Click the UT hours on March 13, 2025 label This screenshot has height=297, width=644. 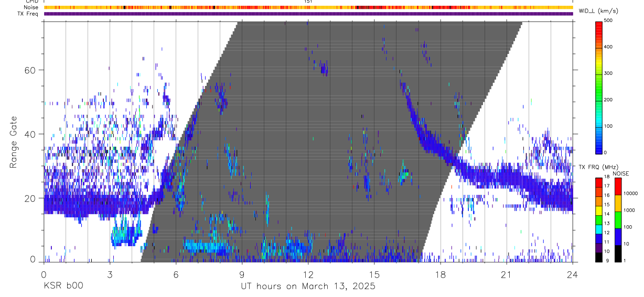point(308,286)
